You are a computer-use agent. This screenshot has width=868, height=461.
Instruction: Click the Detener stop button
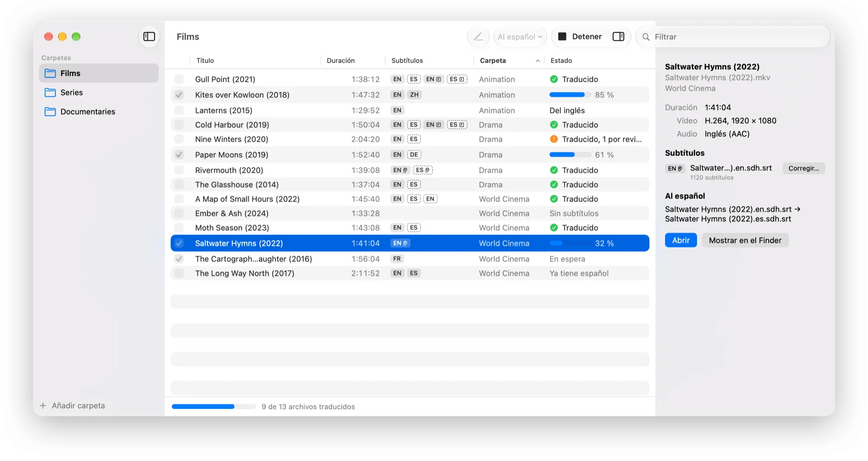click(x=580, y=37)
